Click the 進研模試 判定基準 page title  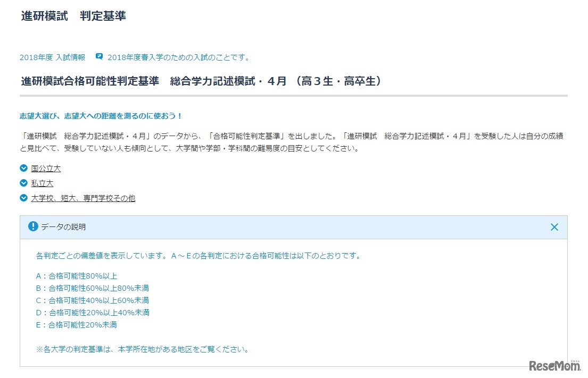[73, 16]
